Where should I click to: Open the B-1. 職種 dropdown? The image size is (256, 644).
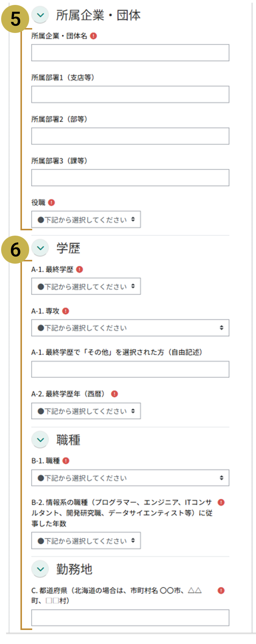[130, 478]
